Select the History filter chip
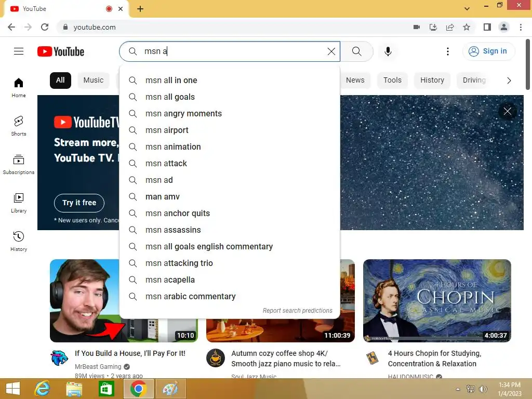532x399 pixels. pyautogui.click(x=432, y=81)
